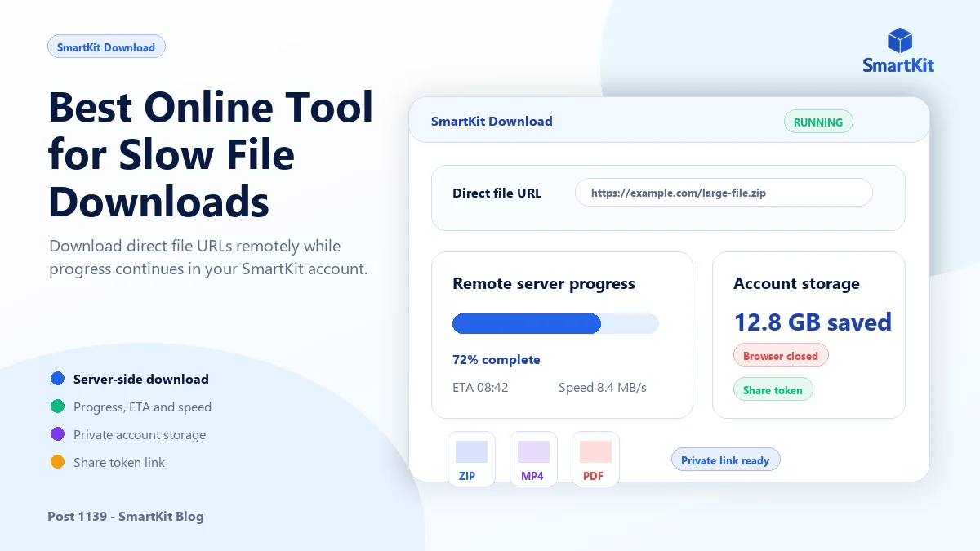Image resolution: width=980 pixels, height=551 pixels.
Task: Click the Remote server progress heading
Action: [544, 284]
